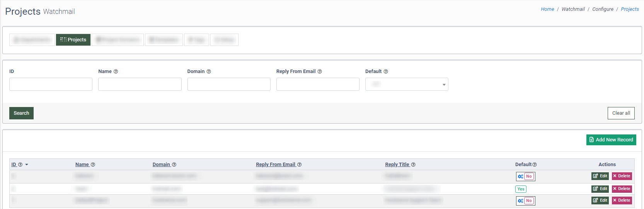This screenshot has width=644, height=209.
Task: Click the ID column sort arrow
Action: coord(27,165)
